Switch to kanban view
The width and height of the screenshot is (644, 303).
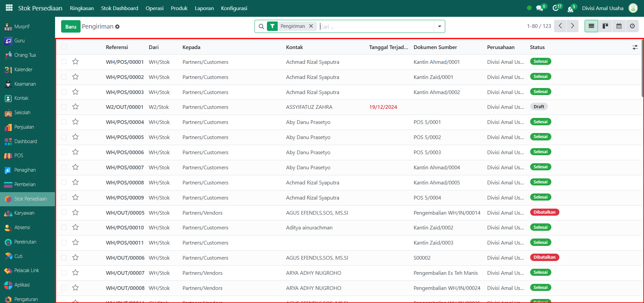[x=605, y=26]
